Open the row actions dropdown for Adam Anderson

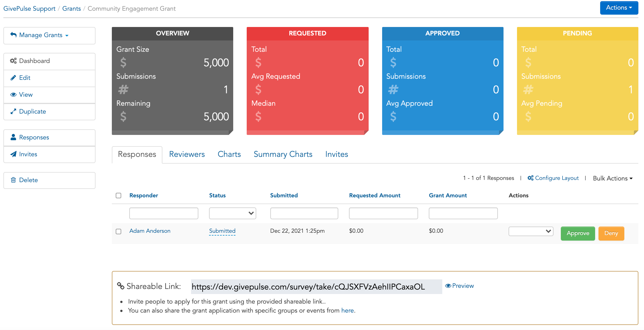(x=531, y=231)
